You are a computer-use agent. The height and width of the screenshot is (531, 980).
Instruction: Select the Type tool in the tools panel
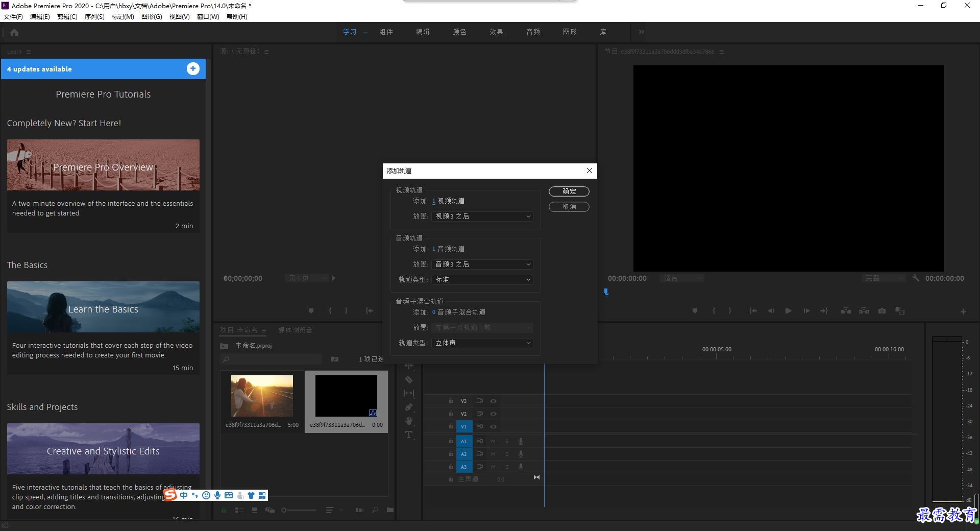[409, 435]
